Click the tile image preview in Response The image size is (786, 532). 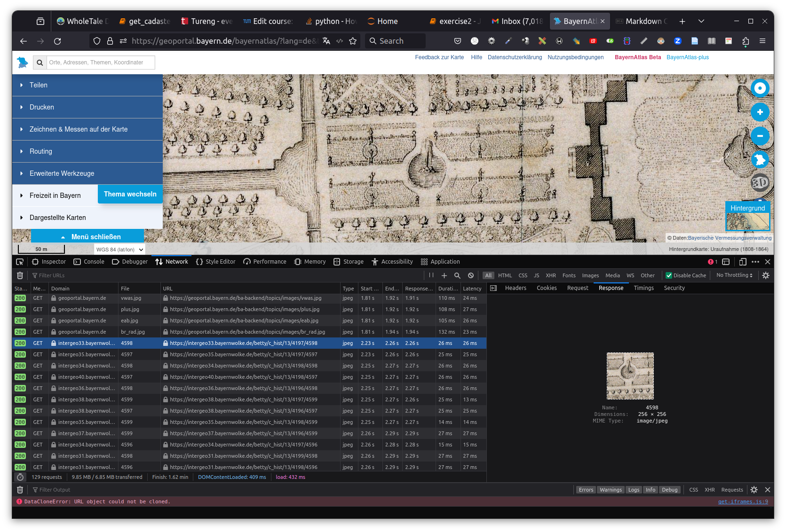630,376
